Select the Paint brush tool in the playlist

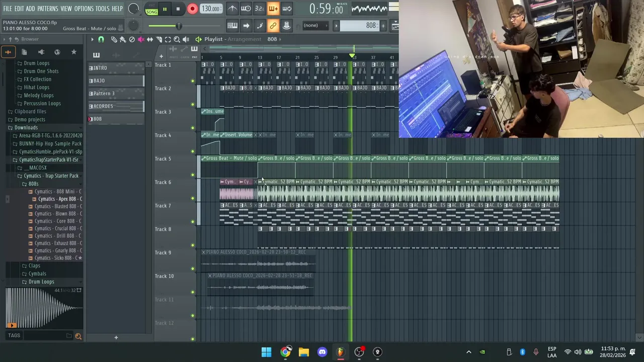point(123,39)
